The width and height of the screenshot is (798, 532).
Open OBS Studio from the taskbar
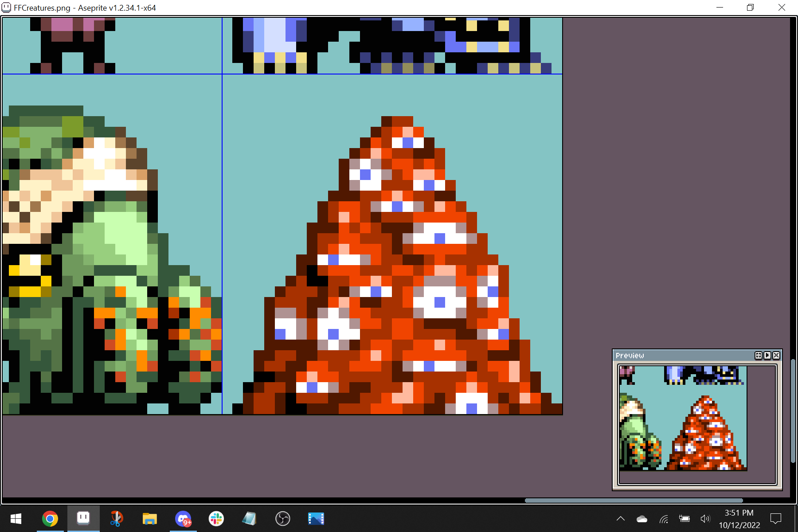point(283,519)
